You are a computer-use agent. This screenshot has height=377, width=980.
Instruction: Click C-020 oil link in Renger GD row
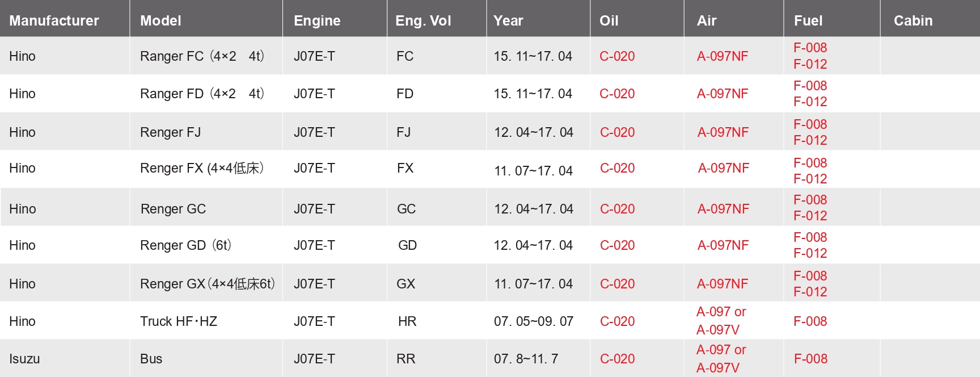click(x=618, y=245)
